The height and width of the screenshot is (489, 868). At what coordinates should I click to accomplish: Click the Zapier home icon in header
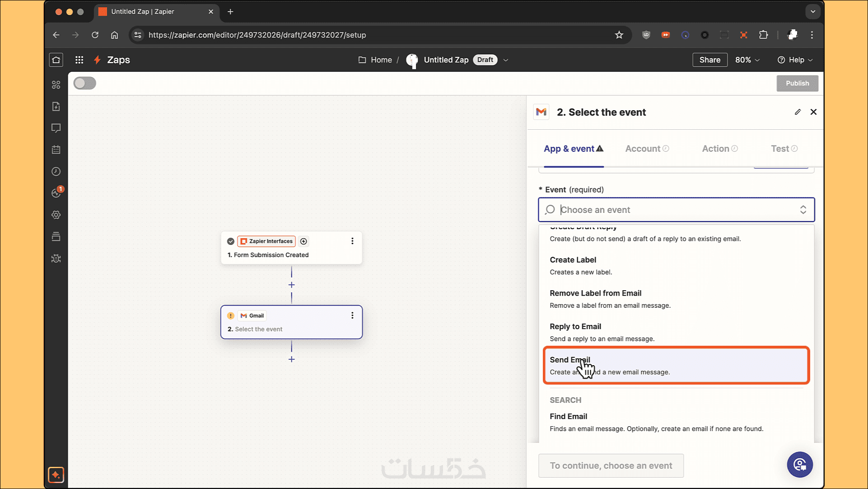56,60
